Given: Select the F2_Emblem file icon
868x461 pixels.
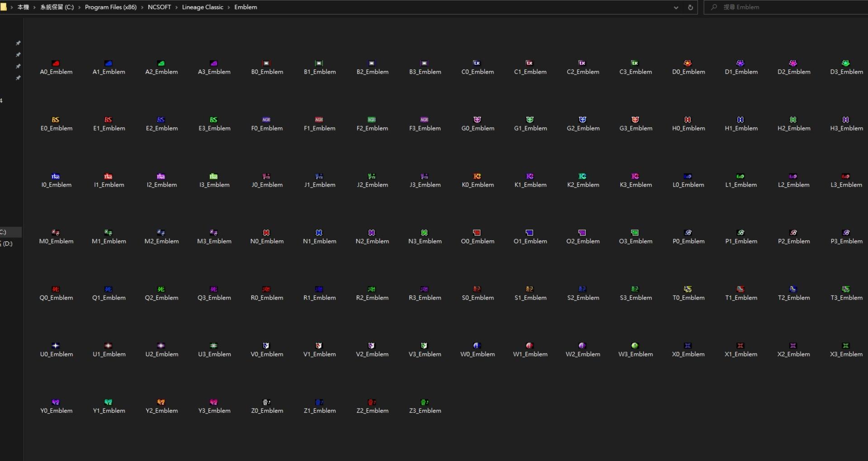Looking at the screenshot, I should (x=372, y=120).
